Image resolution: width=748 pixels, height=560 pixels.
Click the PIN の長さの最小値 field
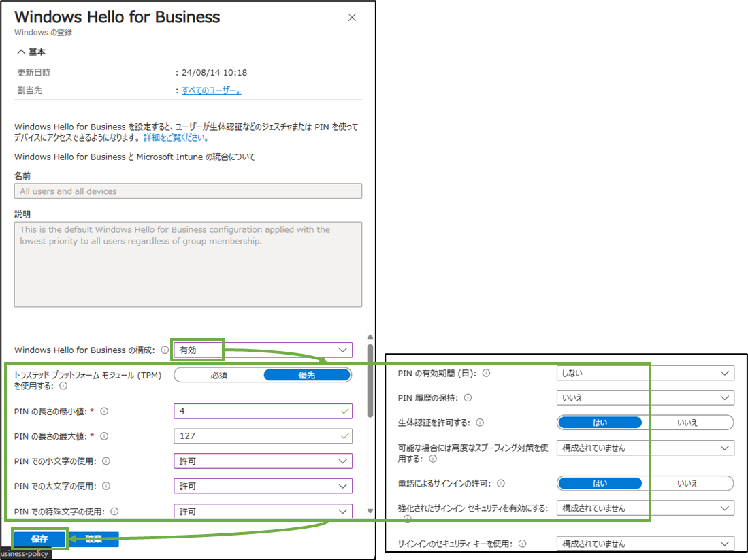[x=263, y=411]
